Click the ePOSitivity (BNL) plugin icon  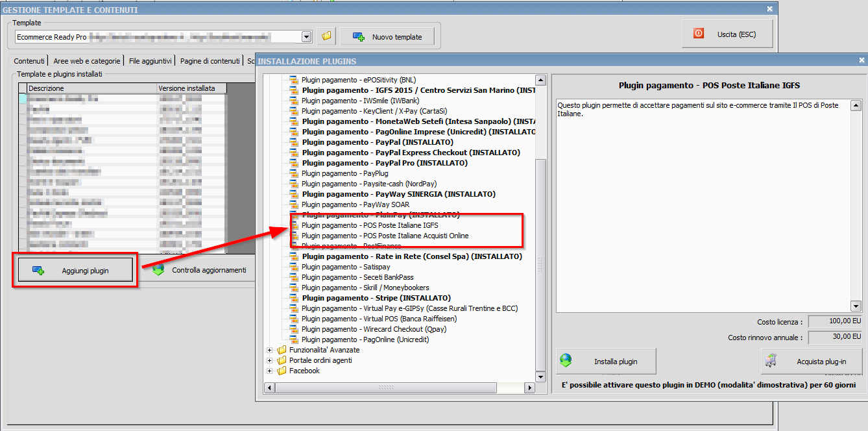(294, 80)
